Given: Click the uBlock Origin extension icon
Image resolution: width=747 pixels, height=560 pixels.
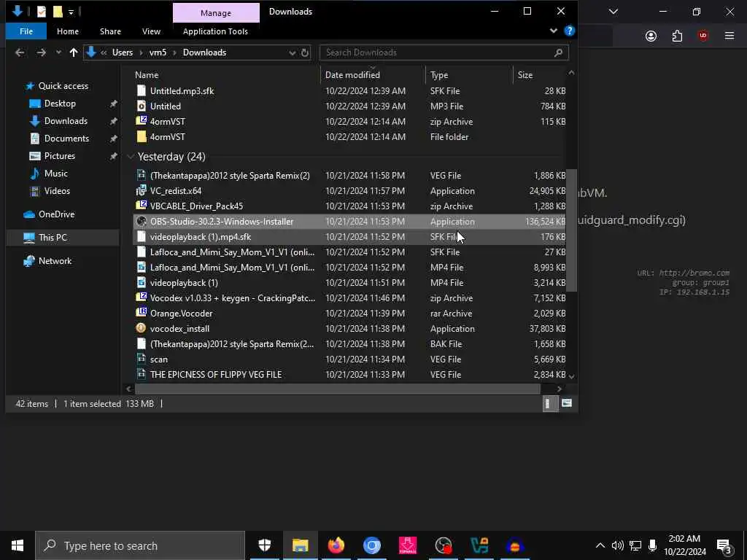Looking at the screenshot, I should pos(703,36).
